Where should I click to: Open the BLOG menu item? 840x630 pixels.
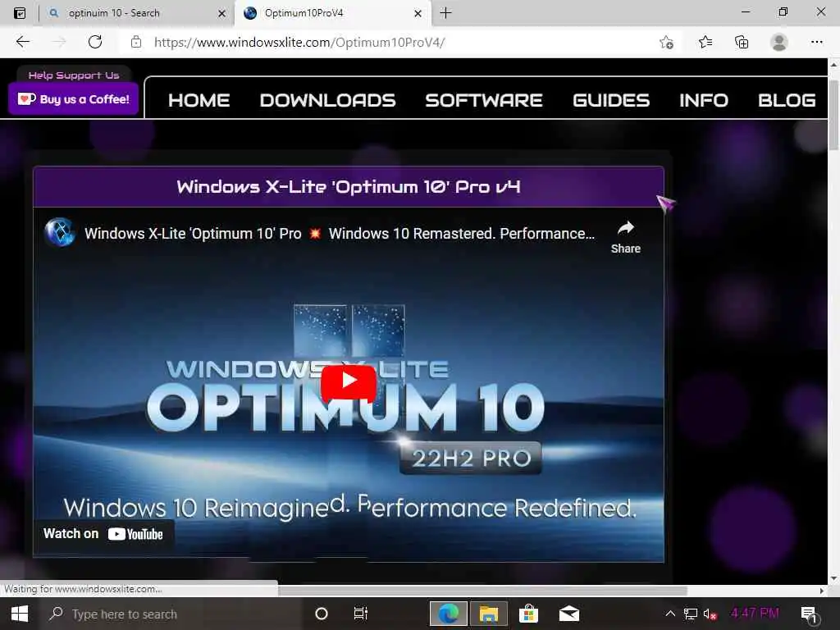[x=787, y=100]
